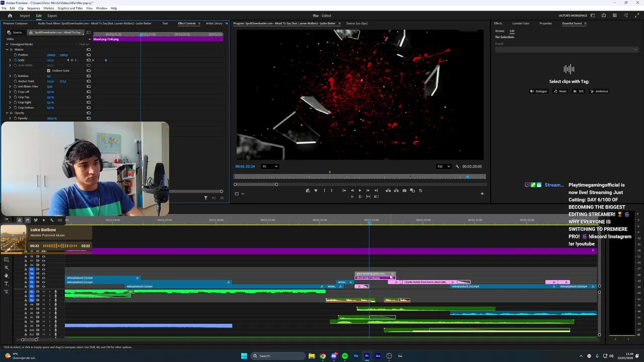Tag clips as SFX
644x362 pixels.
[x=579, y=91]
